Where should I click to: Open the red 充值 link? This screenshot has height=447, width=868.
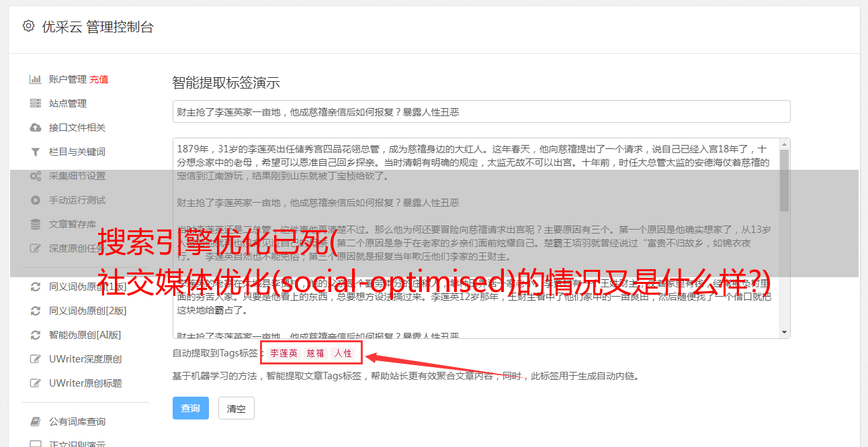tap(99, 79)
